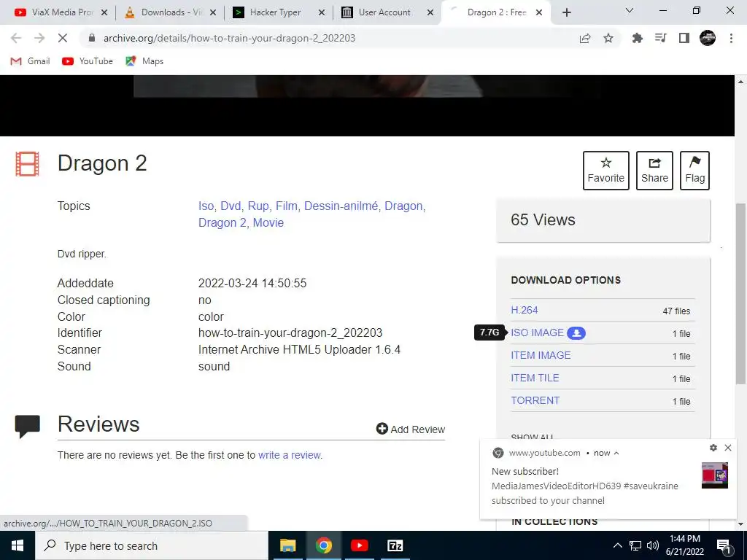
Task: Open the YouTube bookmark
Action: [x=88, y=61]
